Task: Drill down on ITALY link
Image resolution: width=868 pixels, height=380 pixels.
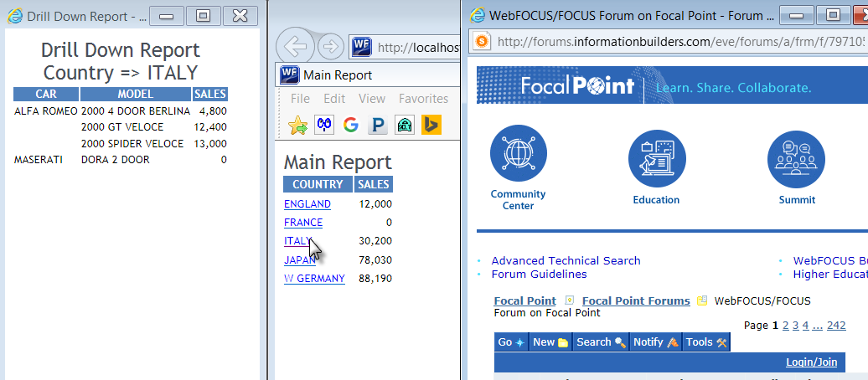Action: tap(297, 241)
